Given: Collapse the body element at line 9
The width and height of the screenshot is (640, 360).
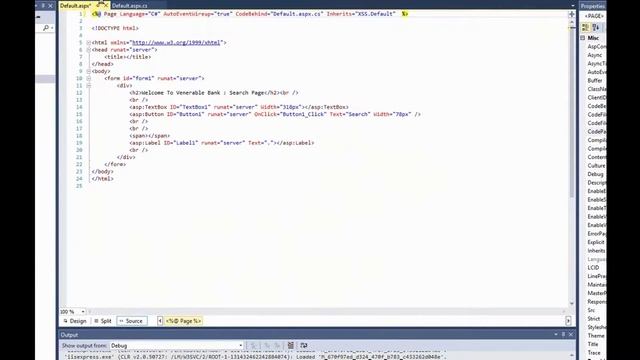Looking at the screenshot, I should pos(89,71).
